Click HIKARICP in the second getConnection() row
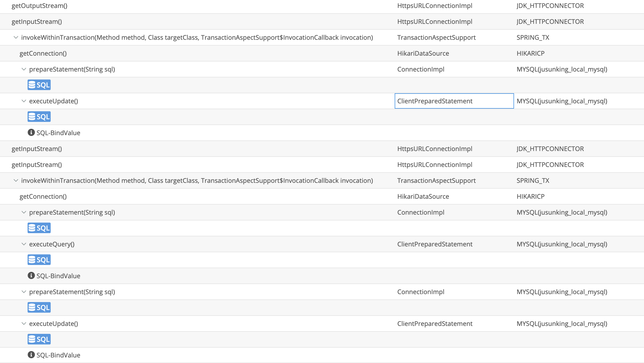The image size is (644, 363). click(530, 196)
